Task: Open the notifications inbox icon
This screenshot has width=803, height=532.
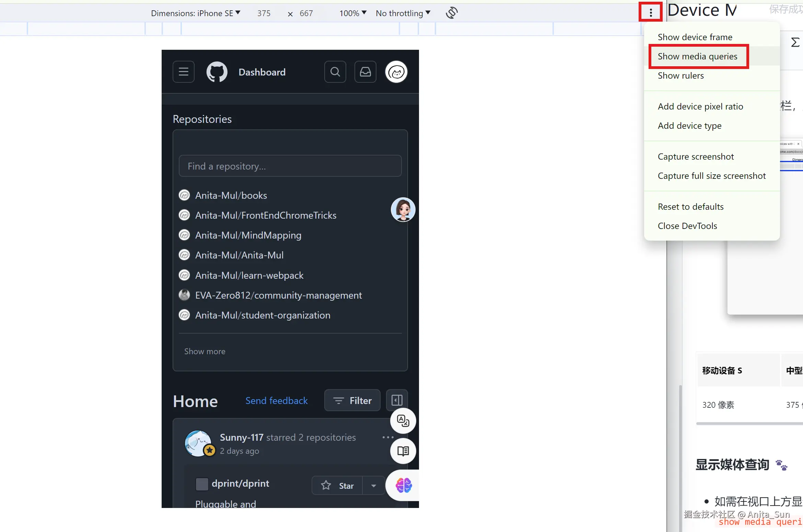Action: pyautogui.click(x=365, y=72)
